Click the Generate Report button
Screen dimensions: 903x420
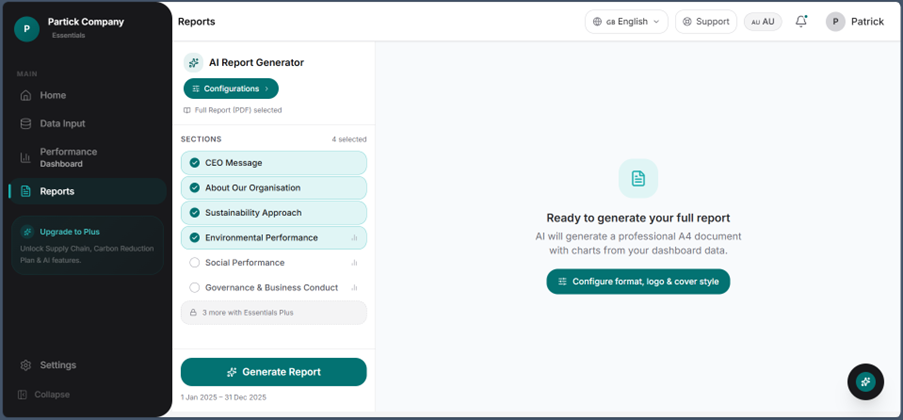tap(274, 372)
